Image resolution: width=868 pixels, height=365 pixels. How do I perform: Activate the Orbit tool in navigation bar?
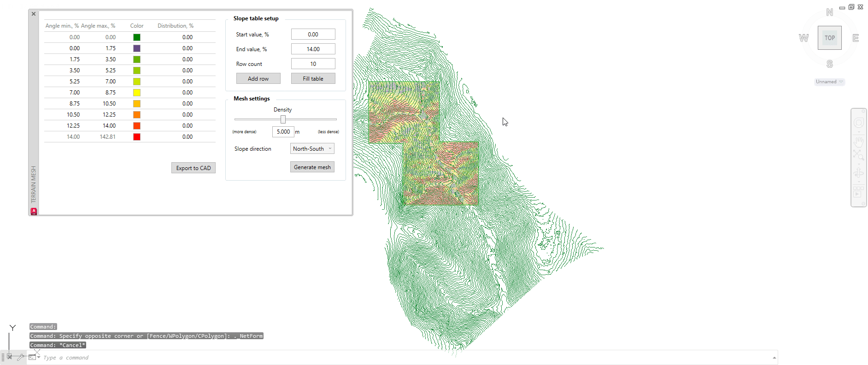pyautogui.click(x=858, y=173)
